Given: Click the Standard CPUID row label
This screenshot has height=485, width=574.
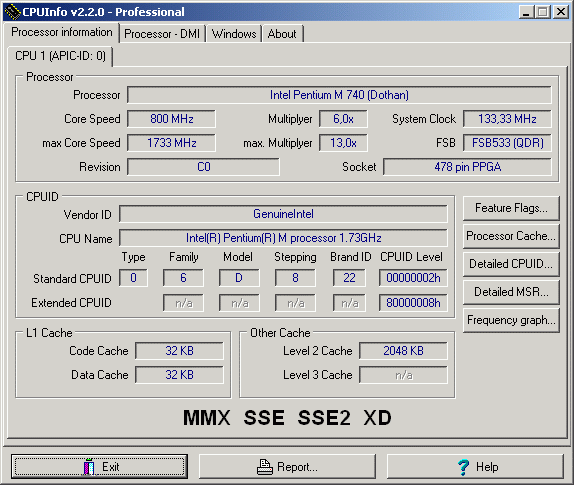Looking at the screenshot, I should point(72,279).
